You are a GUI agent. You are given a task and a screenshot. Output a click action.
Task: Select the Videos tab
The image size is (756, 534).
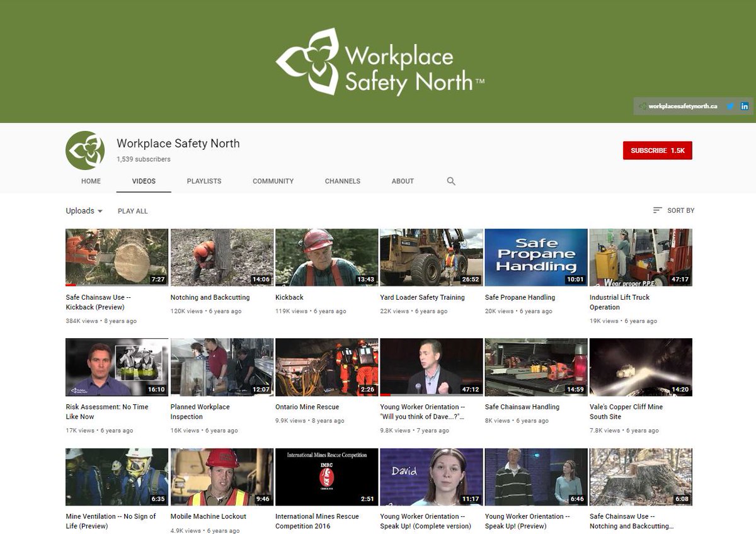[144, 181]
